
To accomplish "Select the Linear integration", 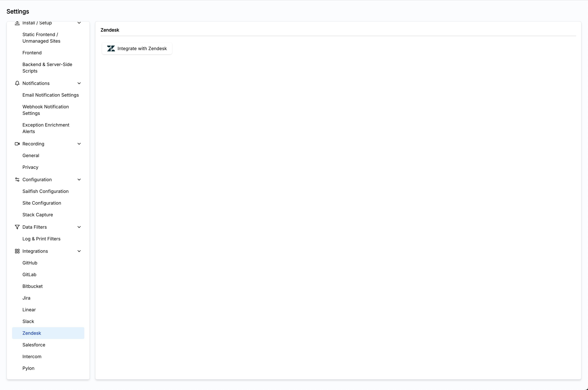I will 48,310.
